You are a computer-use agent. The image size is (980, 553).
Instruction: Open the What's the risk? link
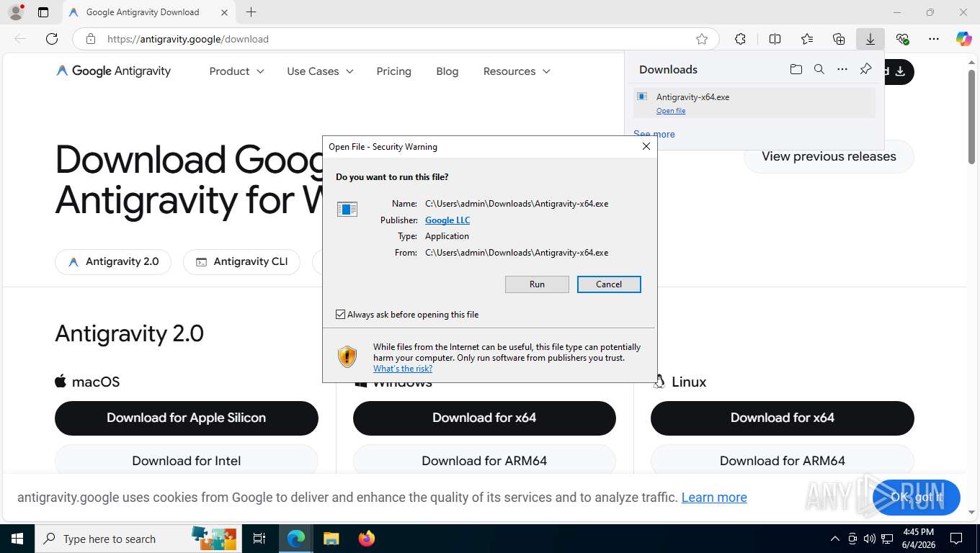point(403,369)
